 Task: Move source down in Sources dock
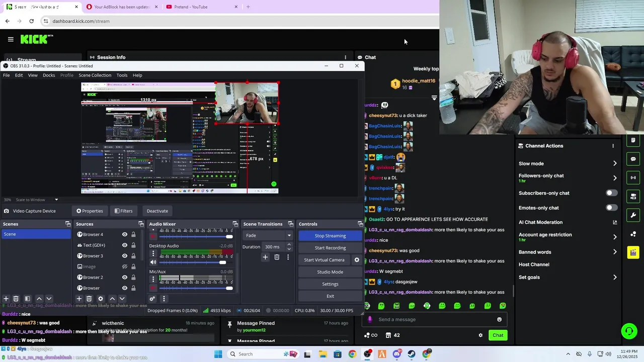122,299
